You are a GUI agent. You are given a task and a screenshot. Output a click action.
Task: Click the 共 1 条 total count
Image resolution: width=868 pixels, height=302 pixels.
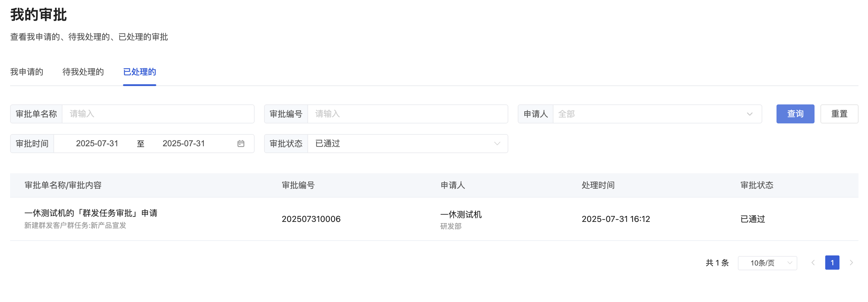717,263
